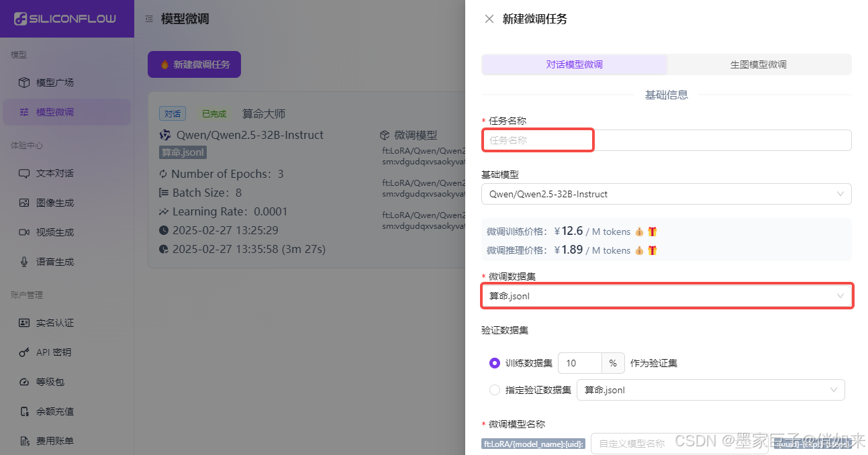Toggle the sidebar collapse icon beside 模型微调
The image size is (868, 455).
point(149,19)
